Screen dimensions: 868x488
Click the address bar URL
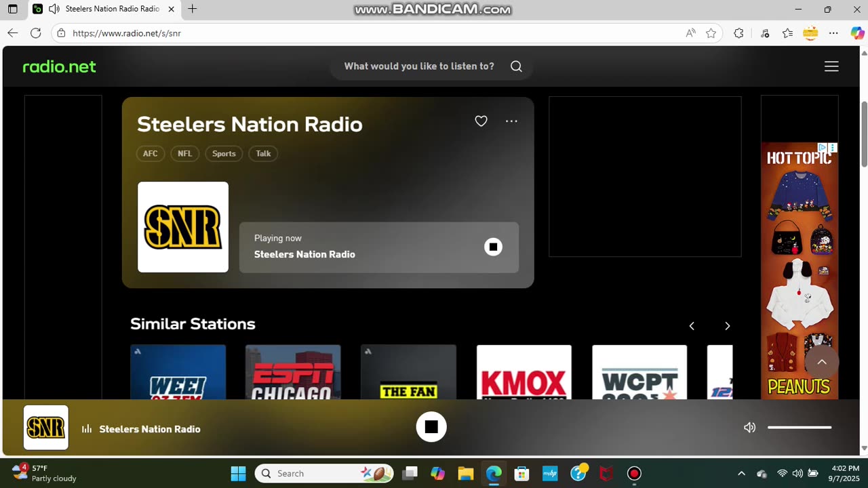127,33
